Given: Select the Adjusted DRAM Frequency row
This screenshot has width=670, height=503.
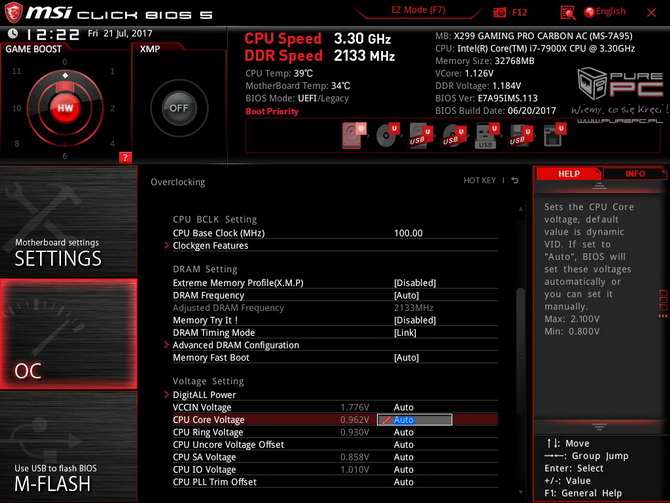Looking at the screenshot, I should click(x=335, y=308).
